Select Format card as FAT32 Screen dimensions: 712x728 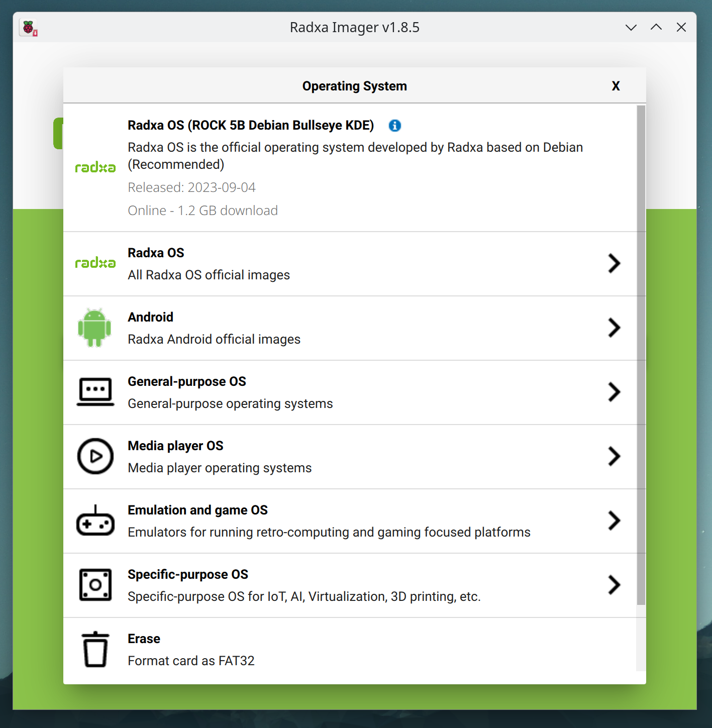[191, 661]
